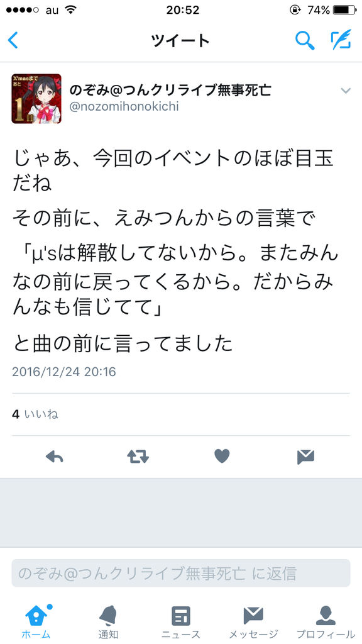This screenshot has width=362, height=644.
Task: Open the 通知 notifications tab
Action: pyautogui.click(x=108, y=622)
